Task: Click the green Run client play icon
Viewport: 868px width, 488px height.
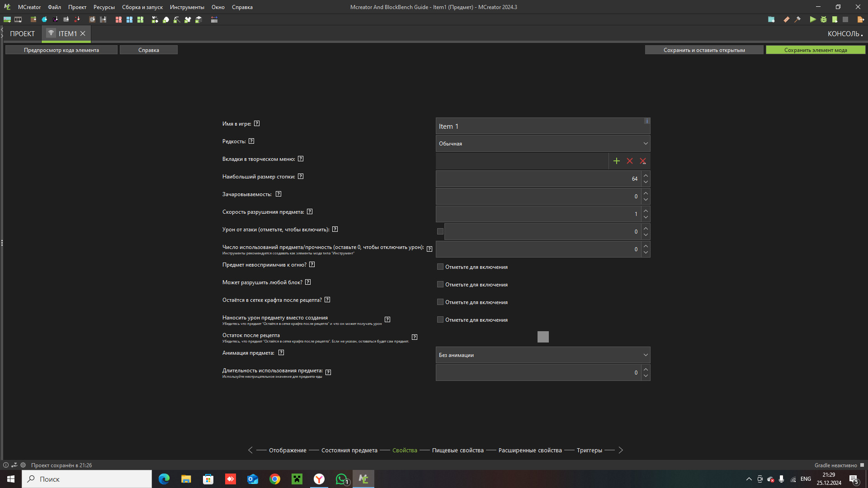Action: (812, 19)
